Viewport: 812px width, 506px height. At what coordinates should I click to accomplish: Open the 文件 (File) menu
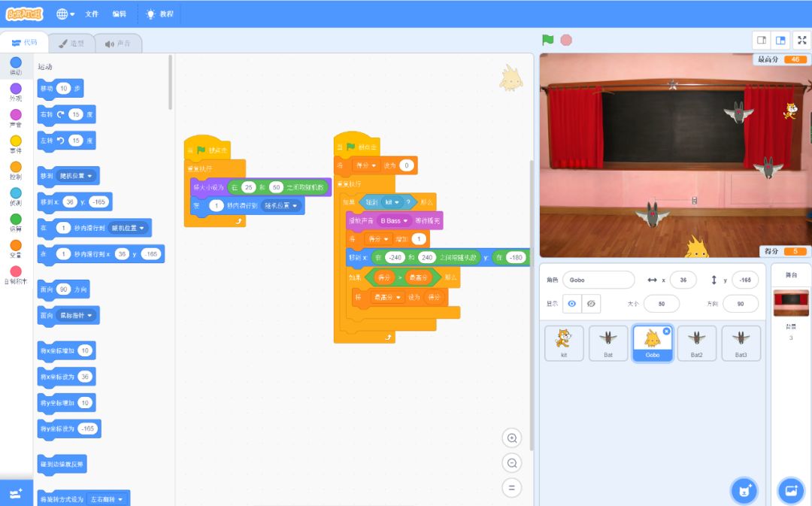tap(92, 14)
